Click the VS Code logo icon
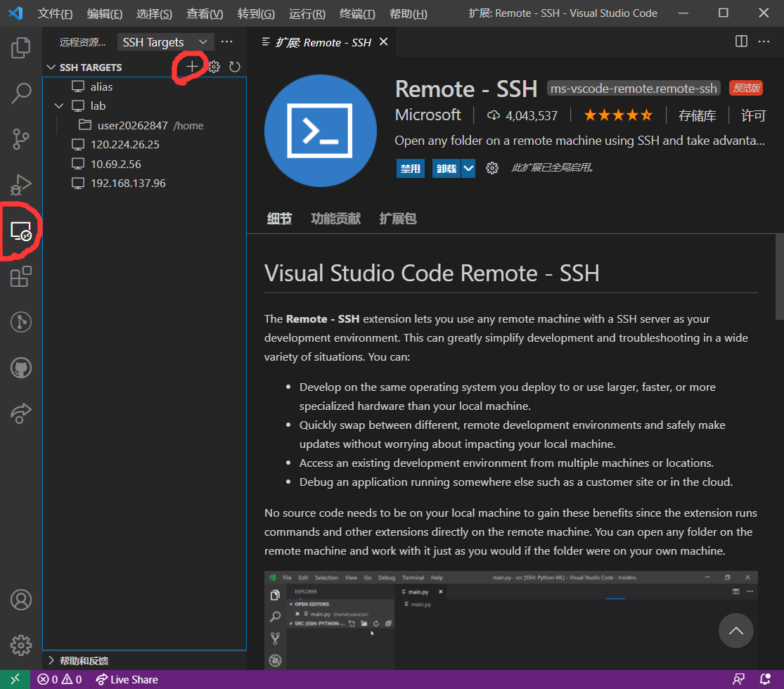 coord(15,13)
